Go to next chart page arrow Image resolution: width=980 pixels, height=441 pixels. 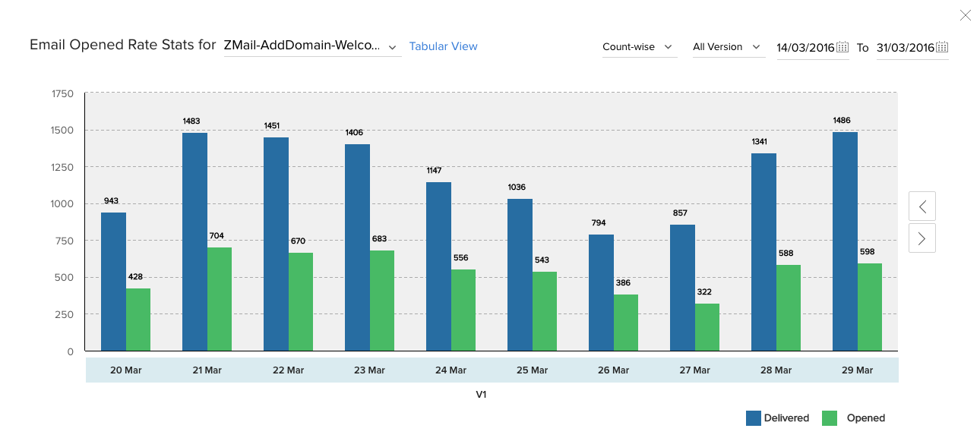click(922, 238)
